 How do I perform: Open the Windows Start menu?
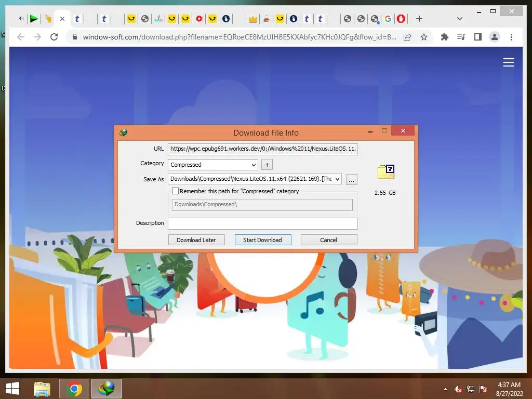point(12,389)
